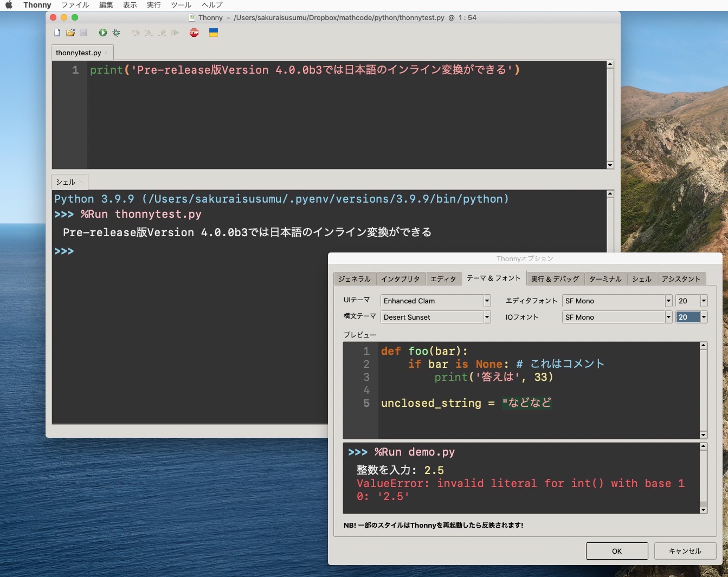
Task: Click the print statement in editor line 1
Action: click(x=305, y=70)
